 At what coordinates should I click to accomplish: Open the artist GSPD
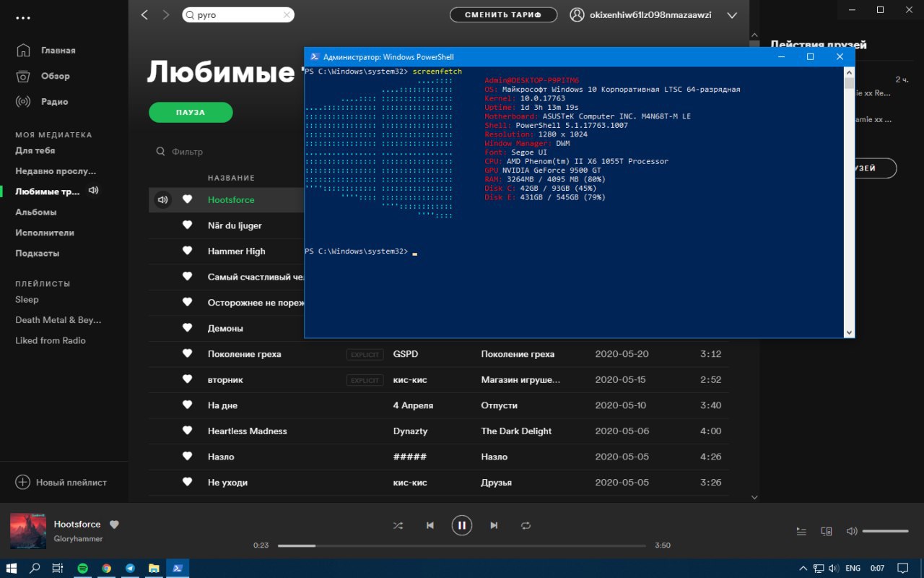click(x=406, y=354)
